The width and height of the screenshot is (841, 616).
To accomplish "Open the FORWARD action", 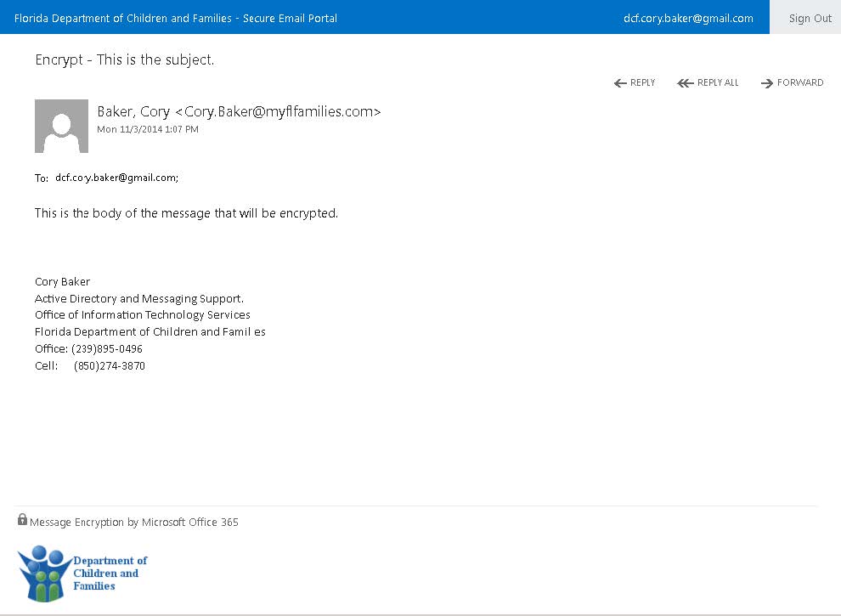I will tap(800, 82).
